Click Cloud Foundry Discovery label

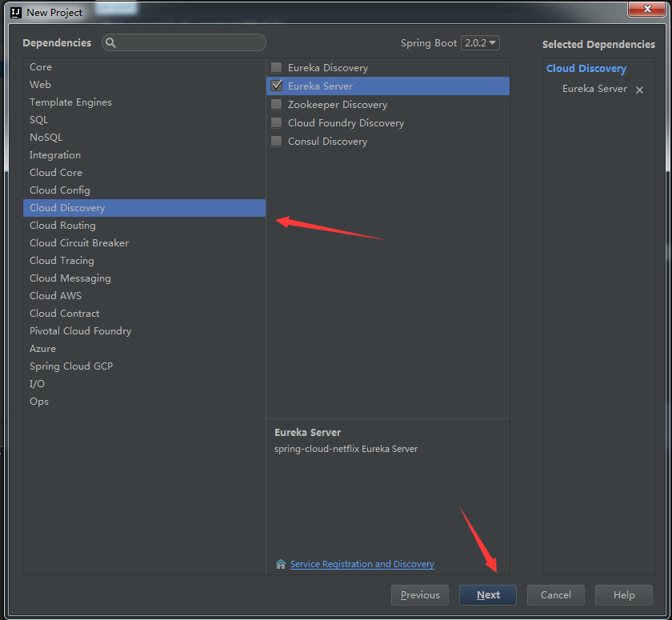[x=346, y=123]
